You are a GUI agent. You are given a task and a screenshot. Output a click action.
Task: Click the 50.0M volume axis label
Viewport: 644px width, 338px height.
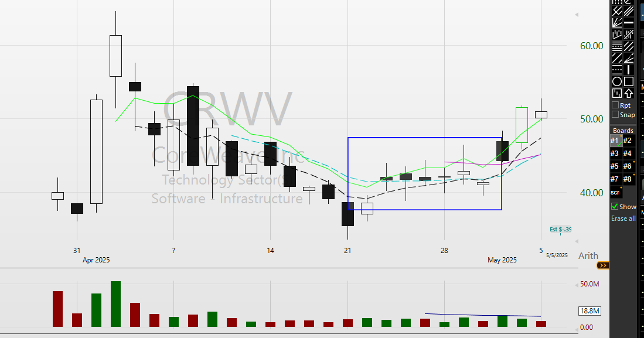590,284
